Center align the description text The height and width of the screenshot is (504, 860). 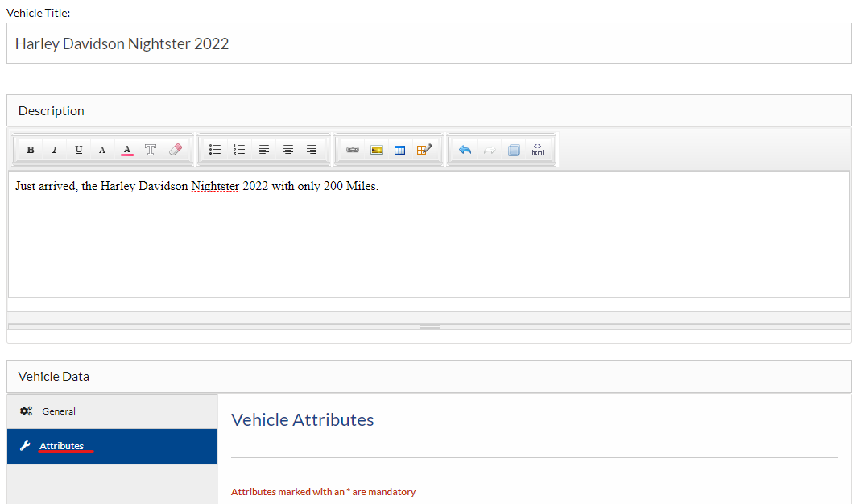point(287,150)
